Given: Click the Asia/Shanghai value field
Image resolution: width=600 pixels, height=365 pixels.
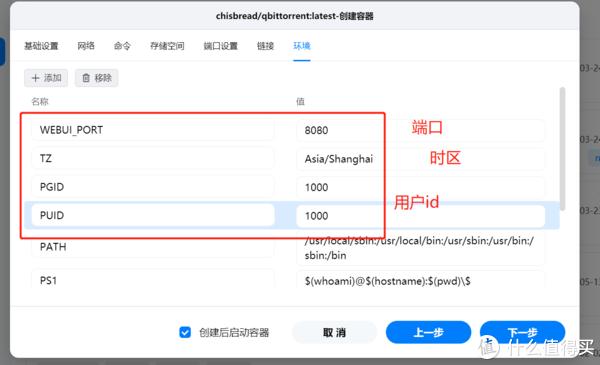Looking at the screenshot, I should tap(420, 158).
